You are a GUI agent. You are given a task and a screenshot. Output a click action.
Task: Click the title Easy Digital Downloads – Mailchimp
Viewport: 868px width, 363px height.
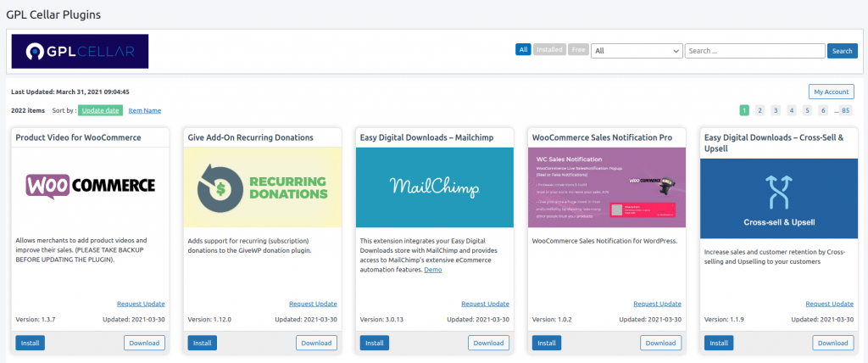click(427, 137)
